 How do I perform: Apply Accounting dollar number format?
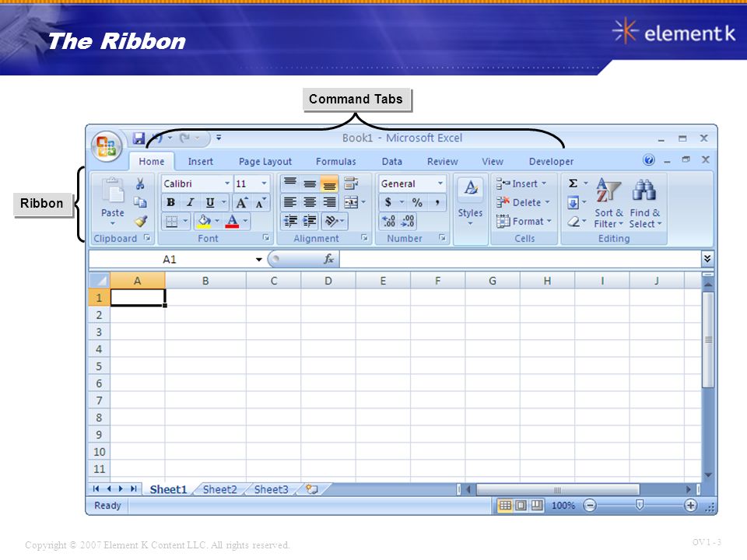click(x=388, y=202)
